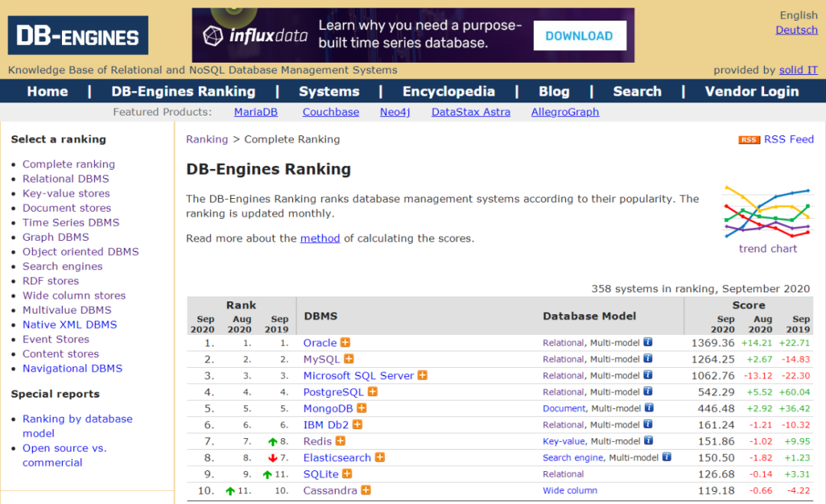Click the RSS Feed icon
Image resolution: width=826 pixels, height=504 pixels.
(x=749, y=139)
